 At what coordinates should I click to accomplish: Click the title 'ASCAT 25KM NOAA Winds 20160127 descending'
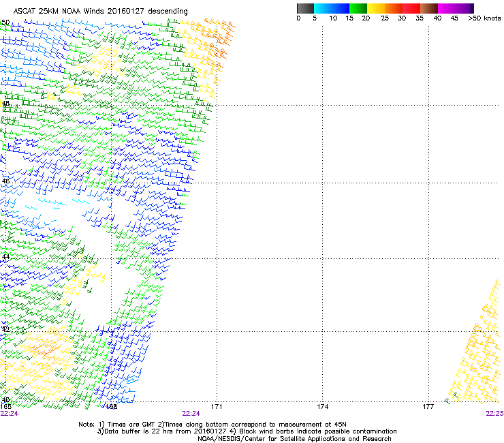point(101,12)
